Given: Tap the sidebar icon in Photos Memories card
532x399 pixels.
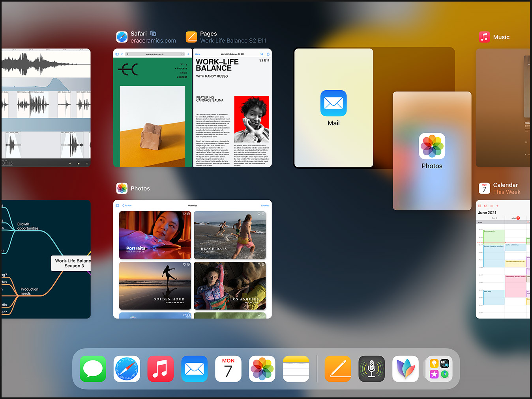Looking at the screenshot, I should click(x=117, y=205).
